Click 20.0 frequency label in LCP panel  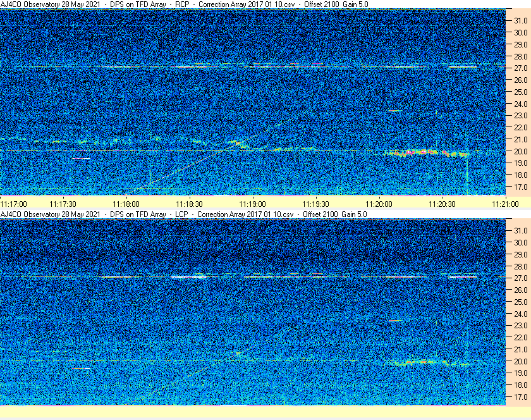pos(521,361)
